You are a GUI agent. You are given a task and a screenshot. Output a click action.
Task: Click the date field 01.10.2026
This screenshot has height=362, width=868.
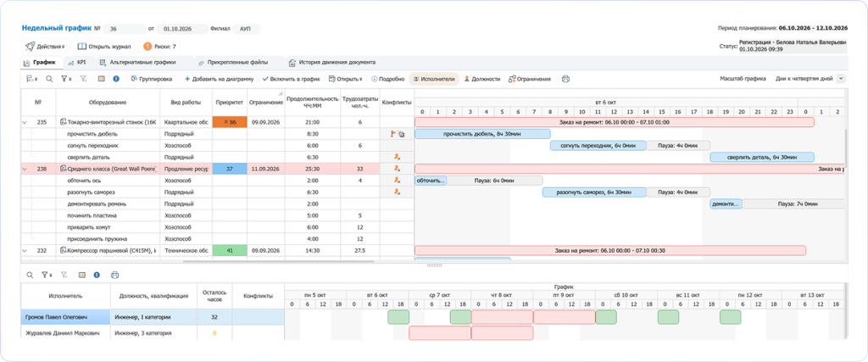[181, 29]
